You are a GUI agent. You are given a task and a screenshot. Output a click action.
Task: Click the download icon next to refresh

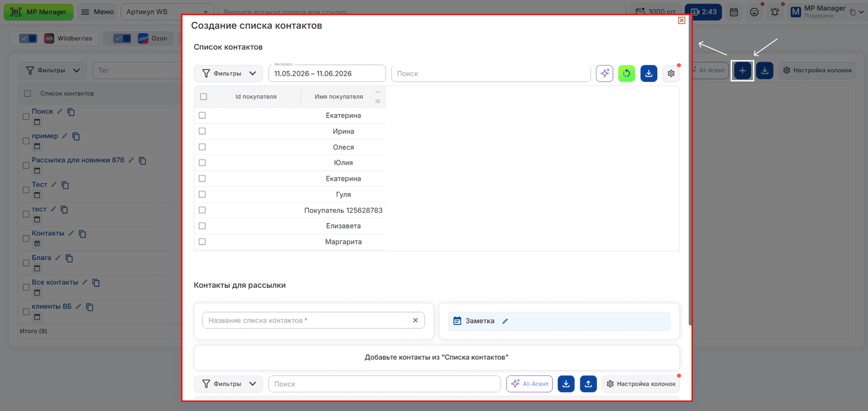click(649, 73)
